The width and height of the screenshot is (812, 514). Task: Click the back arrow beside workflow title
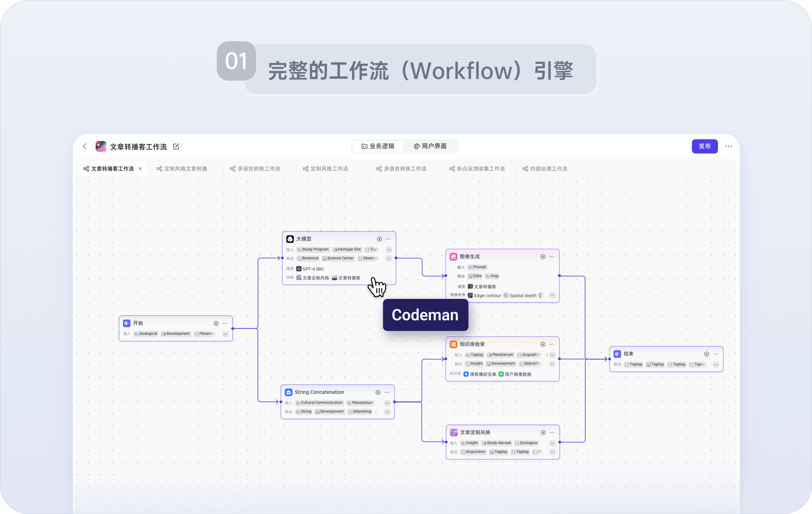click(x=85, y=146)
